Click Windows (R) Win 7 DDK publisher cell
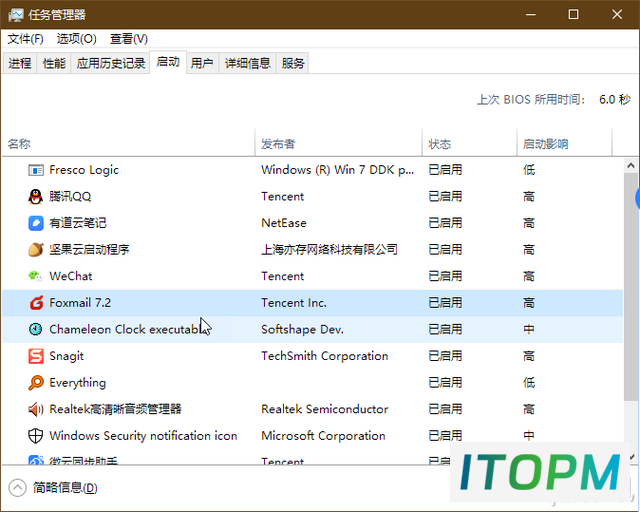 tap(338, 170)
